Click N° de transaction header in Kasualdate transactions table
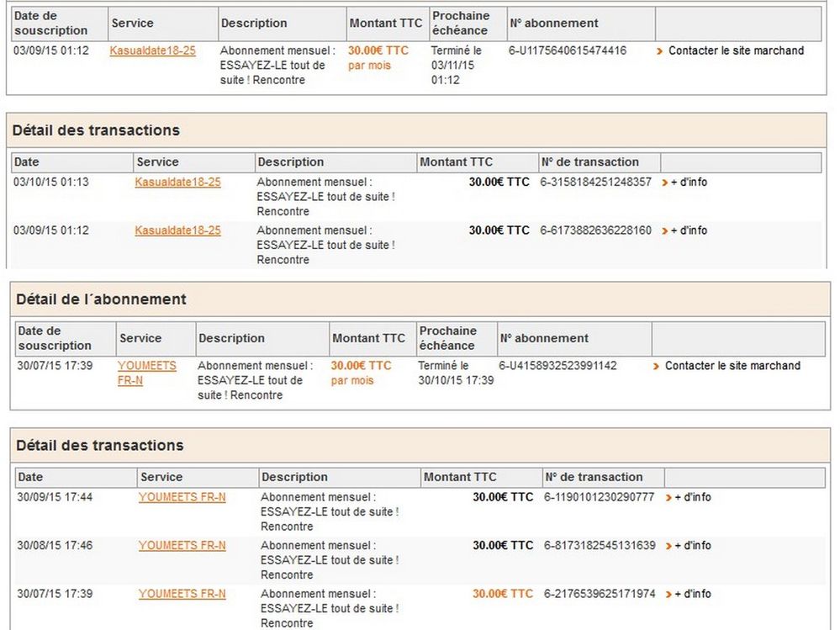Image resolution: width=840 pixels, height=630 pixels. (x=590, y=162)
